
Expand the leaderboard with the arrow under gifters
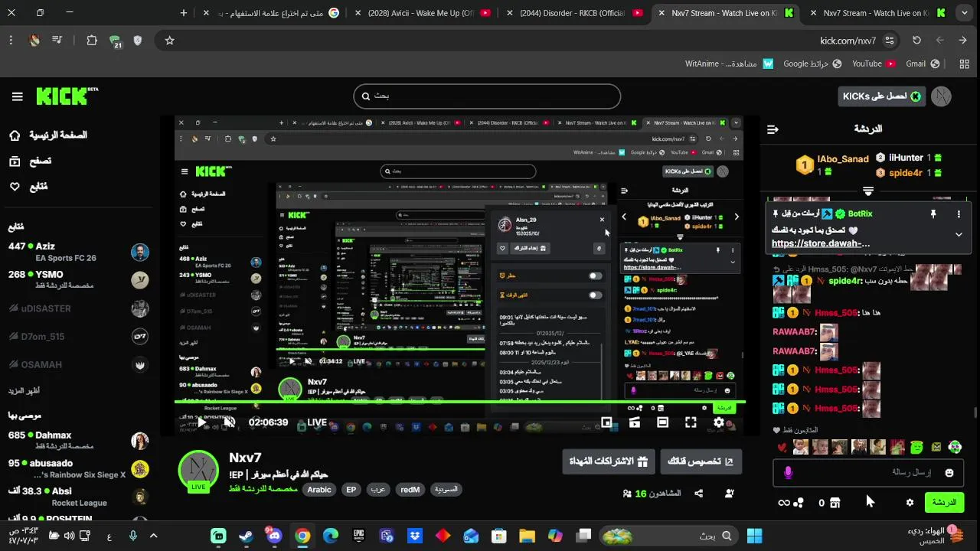click(x=868, y=190)
